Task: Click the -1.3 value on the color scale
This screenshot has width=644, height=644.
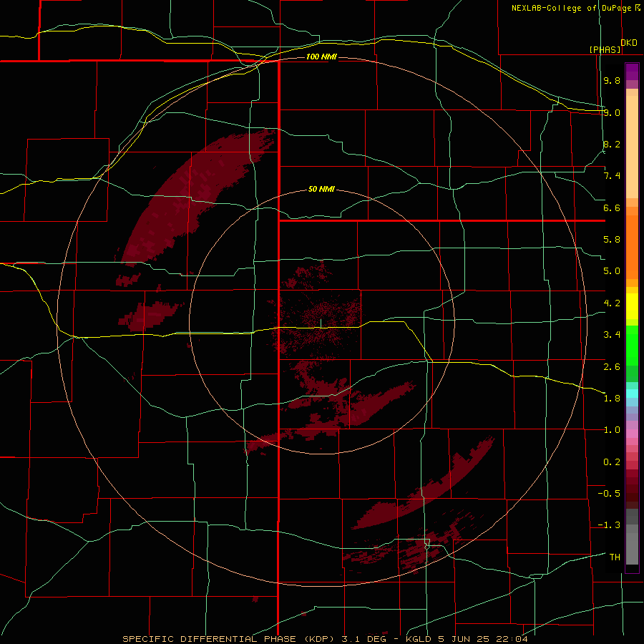Action: (x=609, y=525)
